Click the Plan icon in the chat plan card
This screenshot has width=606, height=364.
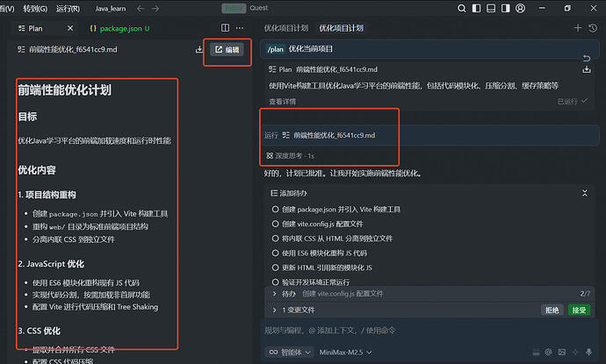point(272,69)
